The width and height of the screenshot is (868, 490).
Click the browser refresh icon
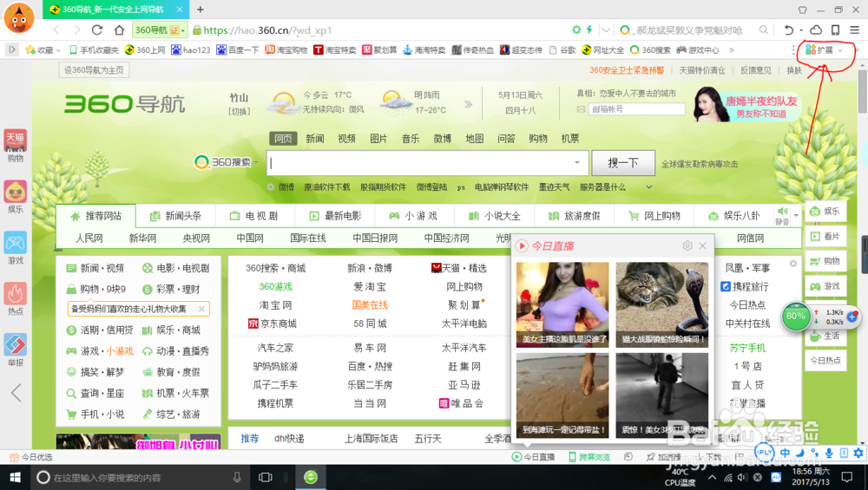pyautogui.click(x=97, y=29)
